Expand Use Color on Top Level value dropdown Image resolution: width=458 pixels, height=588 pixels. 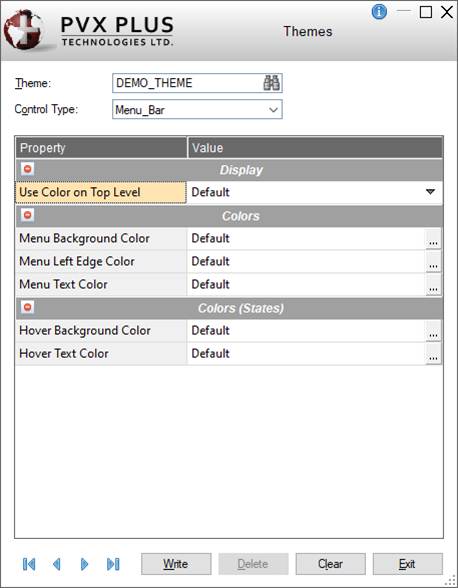tap(431, 192)
